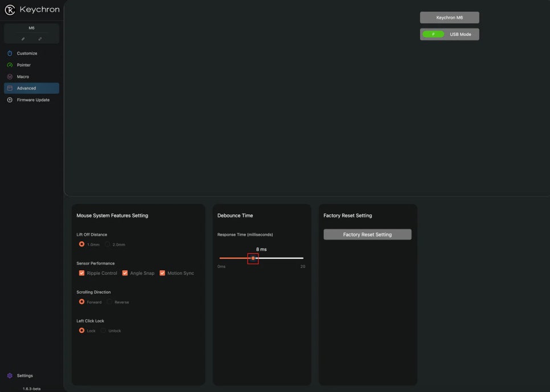Screen dimensions: 550x392
Task: Click the debounce time slider handle
Action: 253,258
